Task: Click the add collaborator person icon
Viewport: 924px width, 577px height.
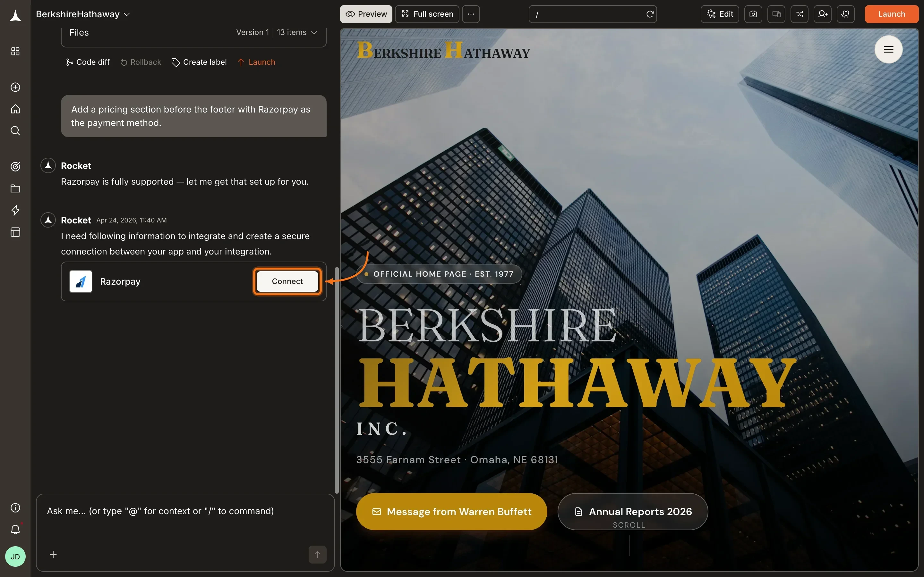Action: click(822, 14)
